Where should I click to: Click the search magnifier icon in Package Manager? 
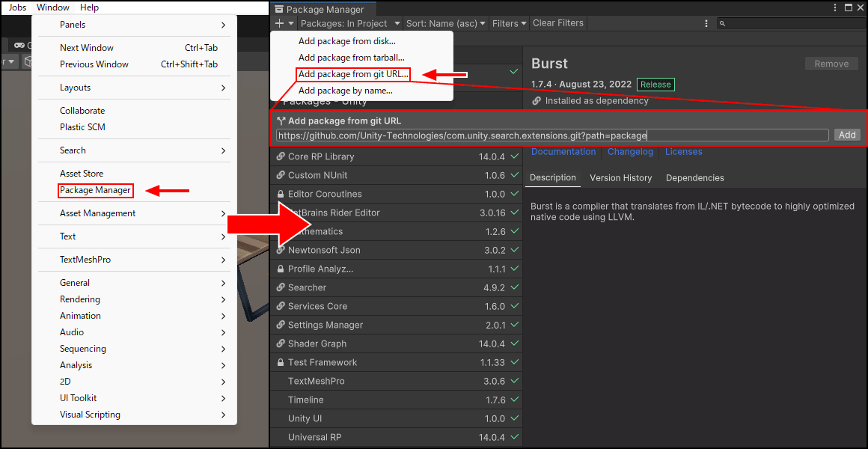[x=722, y=23]
